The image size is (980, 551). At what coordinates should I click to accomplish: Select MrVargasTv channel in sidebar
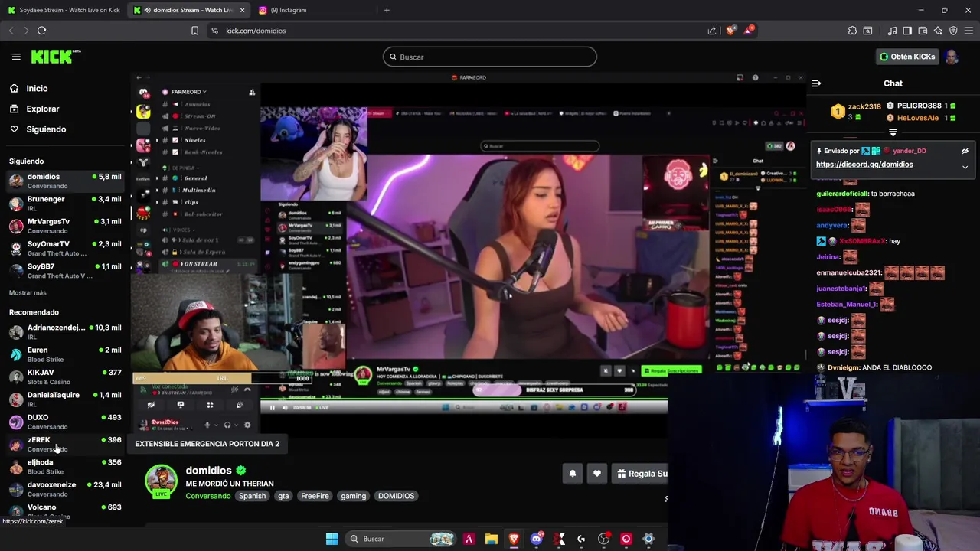65,226
